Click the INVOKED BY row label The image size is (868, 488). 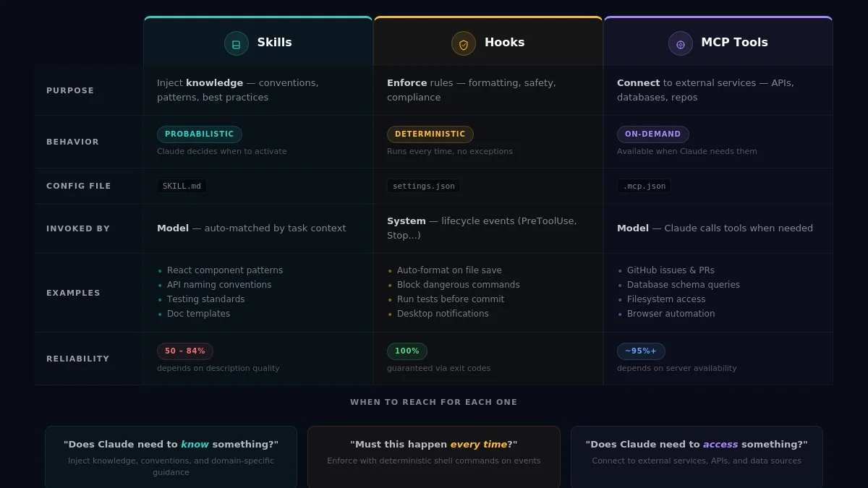78,228
